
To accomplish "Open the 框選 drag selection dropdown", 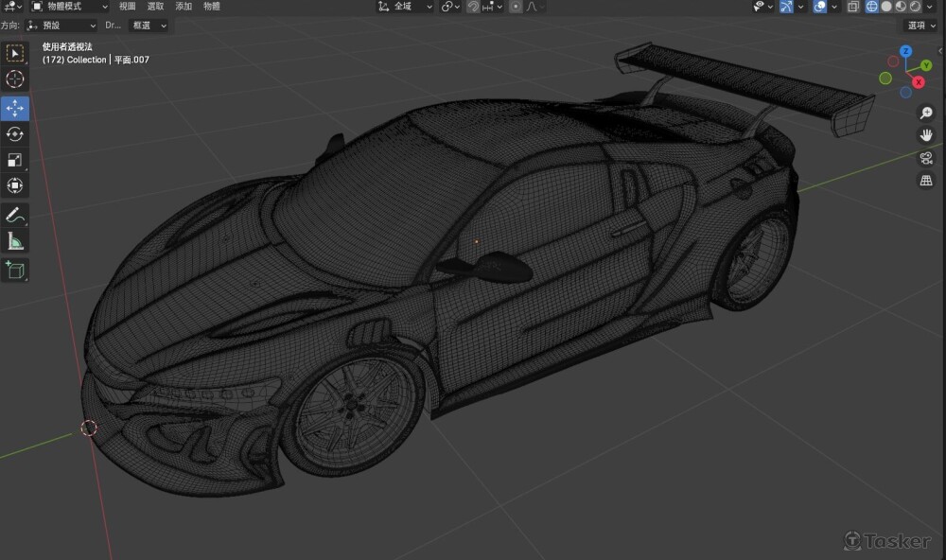I will tap(149, 26).
